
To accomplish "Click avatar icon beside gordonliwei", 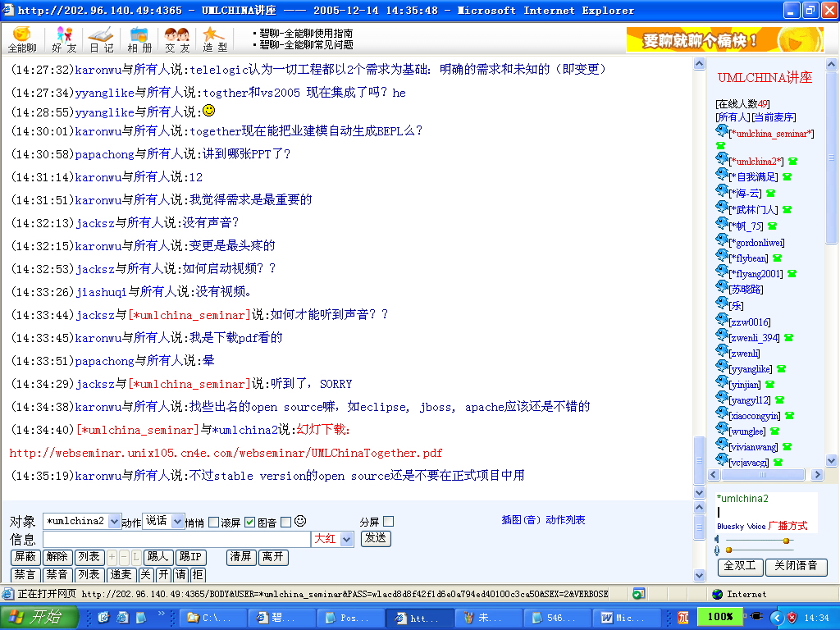I will 722,240.
